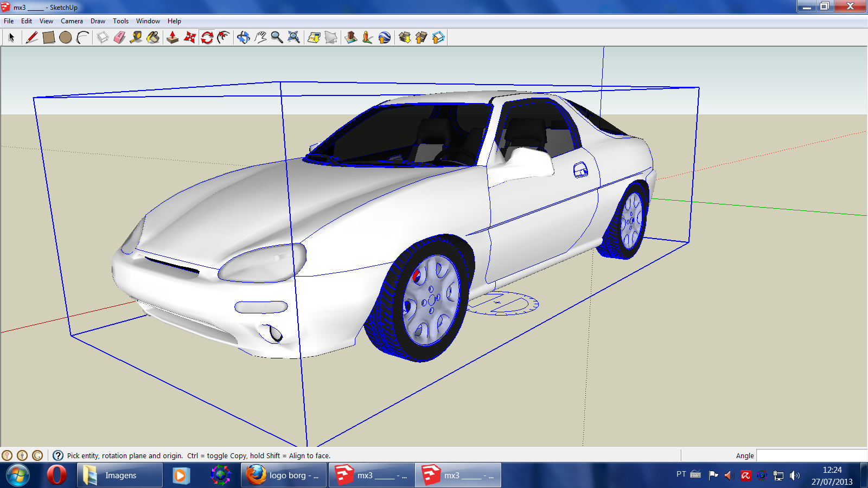
Task: Switch to Firefox logo borg taskbar window
Action: [284, 476]
